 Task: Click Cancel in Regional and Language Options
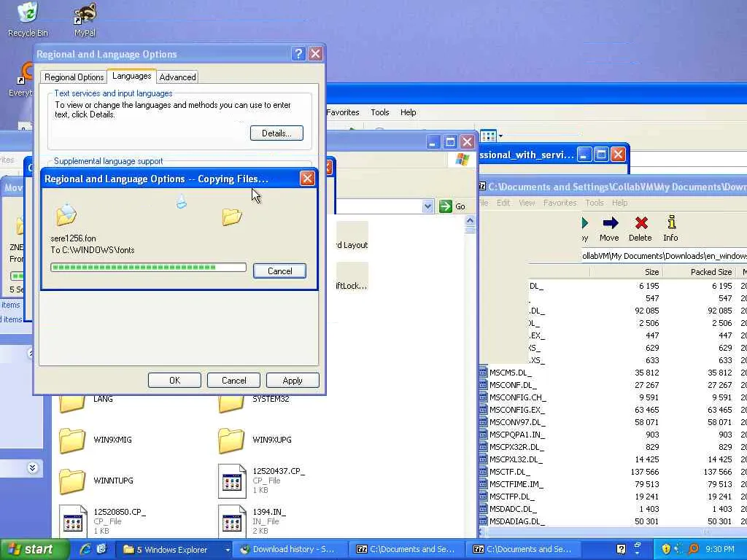pos(234,381)
